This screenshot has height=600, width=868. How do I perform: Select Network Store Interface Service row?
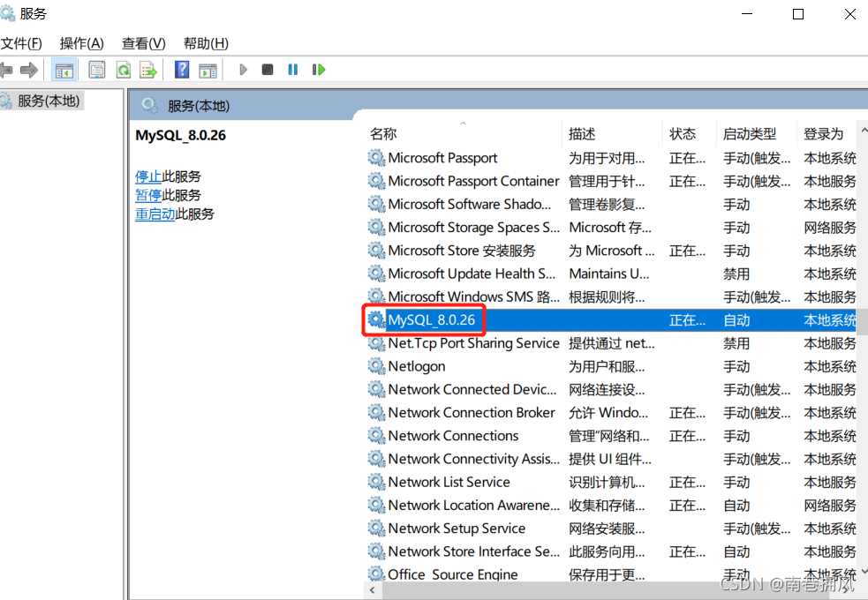(610, 551)
